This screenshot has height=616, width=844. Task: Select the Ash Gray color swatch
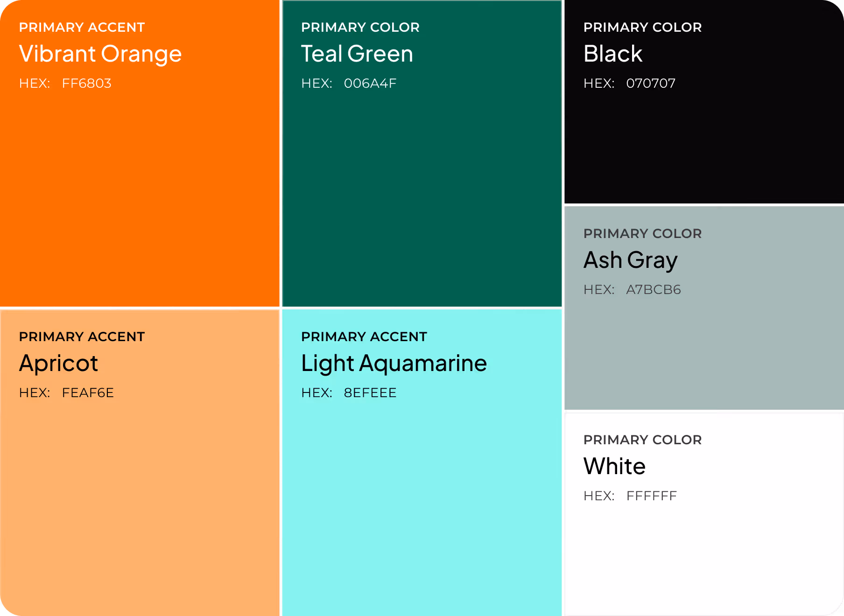704,308
